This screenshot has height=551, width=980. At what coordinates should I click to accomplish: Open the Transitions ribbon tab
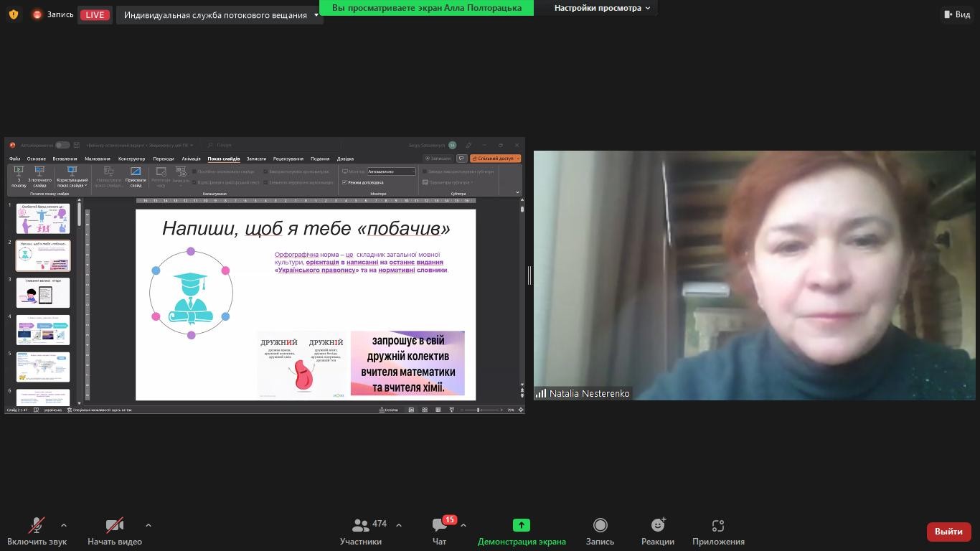[163, 159]
